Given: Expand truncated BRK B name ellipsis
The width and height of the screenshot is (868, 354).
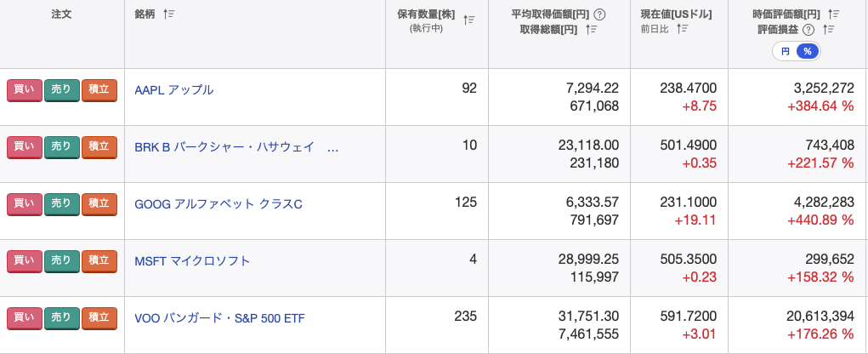Looking at the screenshot, I should [333, 147].
